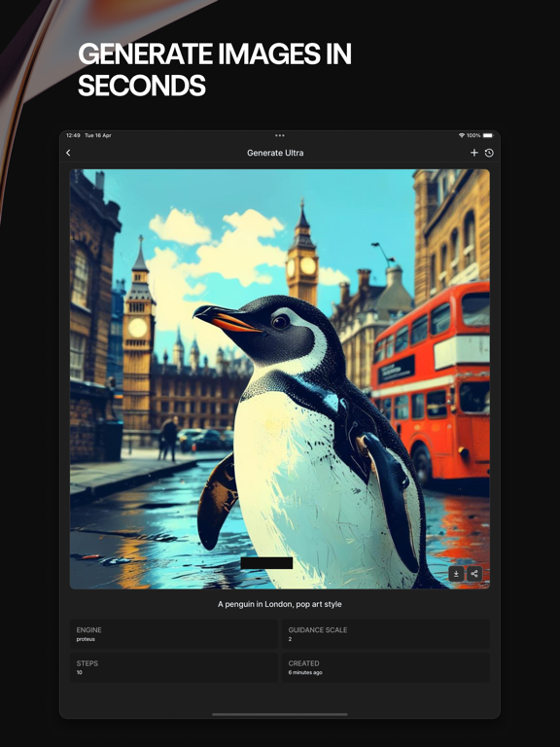Open the generated penguin image
The image size is (560, 747).
click(280, 379)
